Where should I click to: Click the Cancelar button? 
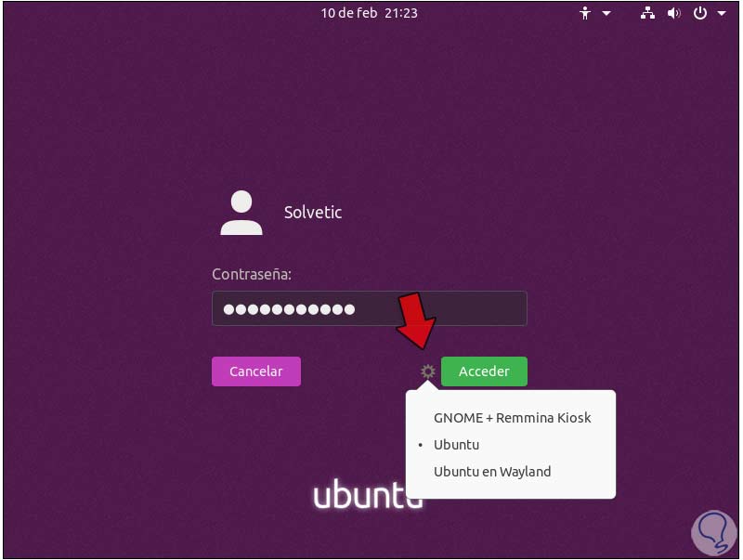point(256,371)
